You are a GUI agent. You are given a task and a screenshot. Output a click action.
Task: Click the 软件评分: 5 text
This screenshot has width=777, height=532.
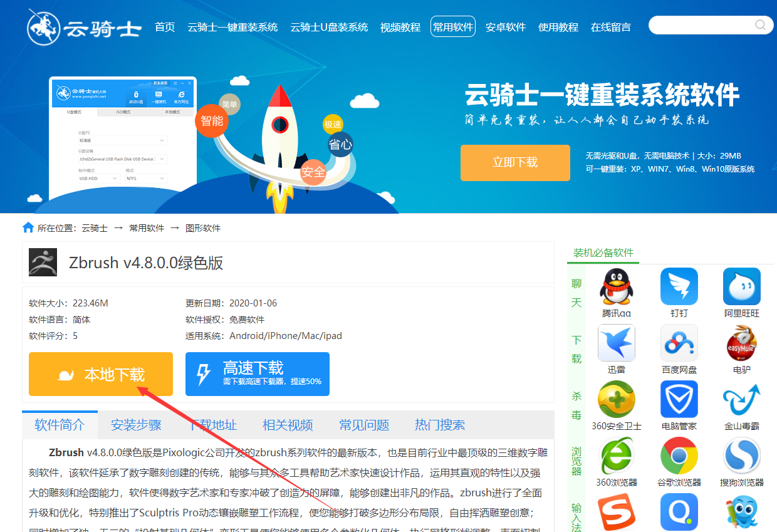click(53, 336)
